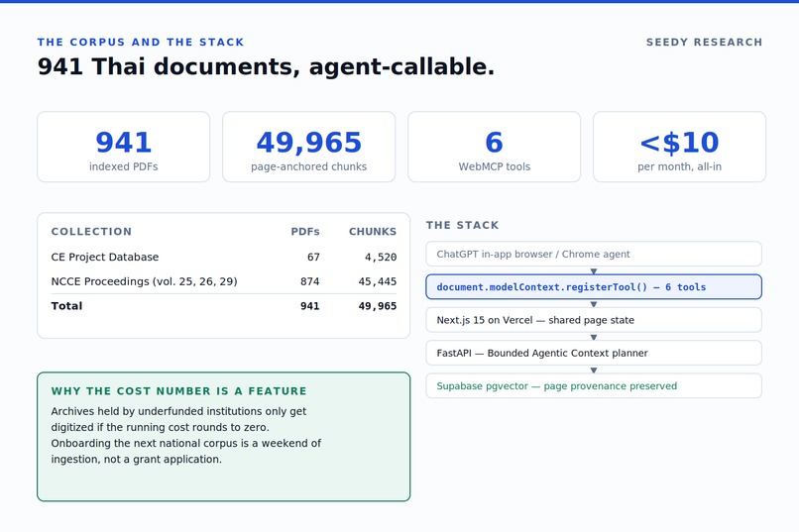The width and height of the screenshot is (799, 532).
Task: Click the 'Total' row label
Action: (66, 306)
